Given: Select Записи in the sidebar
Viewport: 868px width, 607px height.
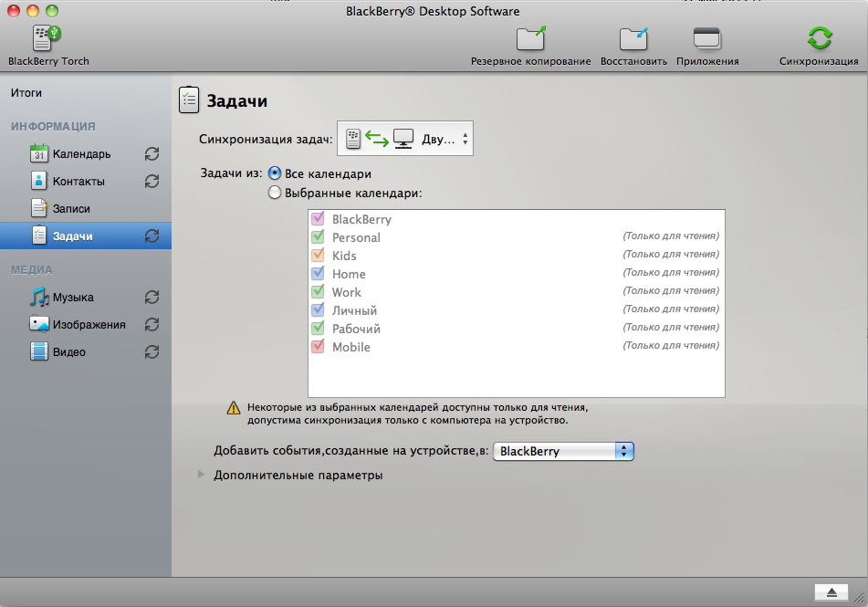Looking at the screenshot, I should (x=71, y=209).
